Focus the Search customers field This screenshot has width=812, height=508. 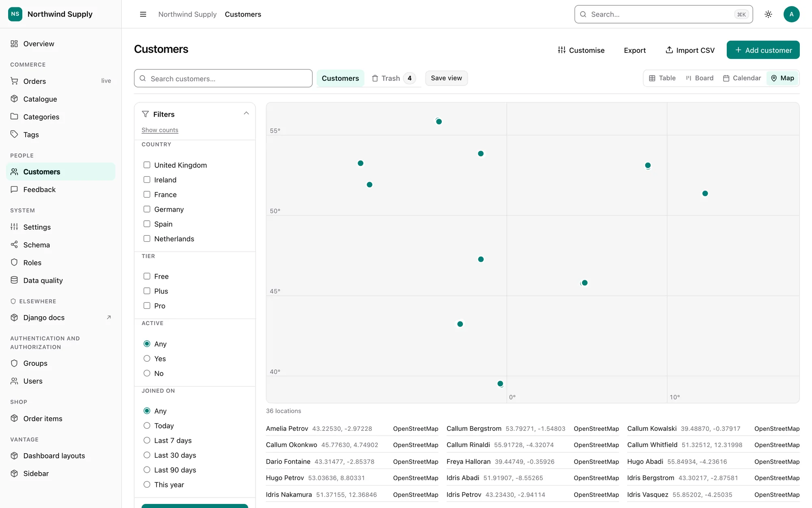pyautogui.click(x=223, y=78)
